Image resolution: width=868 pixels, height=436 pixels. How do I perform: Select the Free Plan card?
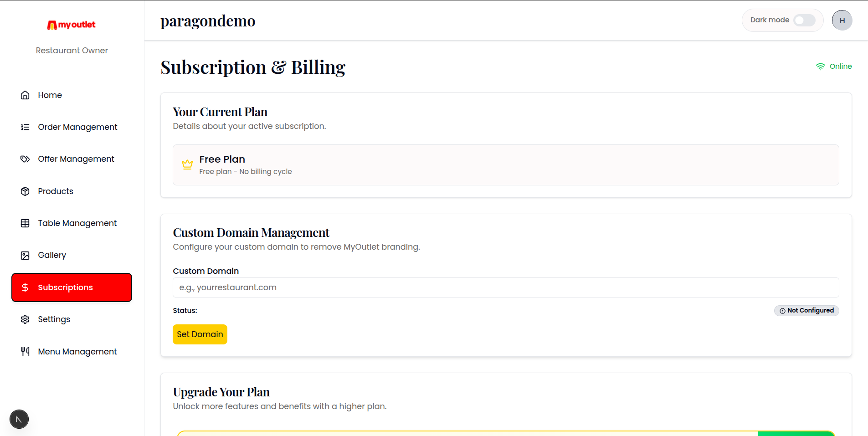(506, 165)
